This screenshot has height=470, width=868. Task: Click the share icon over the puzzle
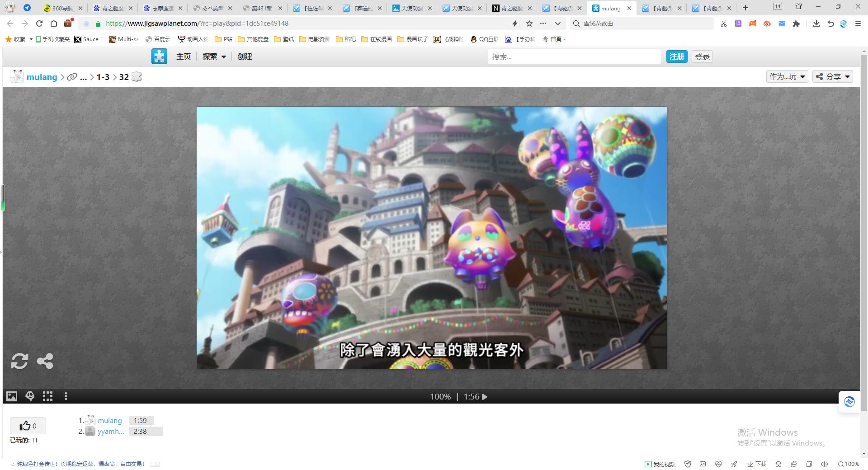45,361
